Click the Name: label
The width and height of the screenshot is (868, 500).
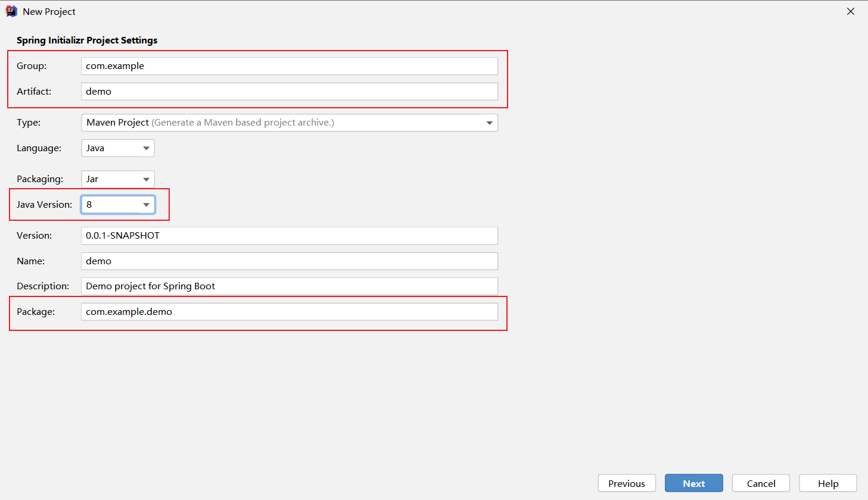click(x=30, y=261)
